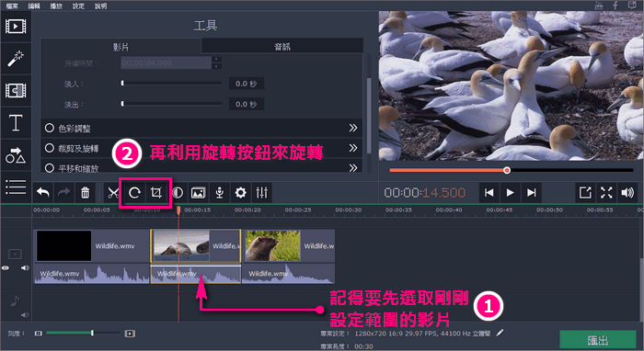This screenshot has width=644, height=351.
Task: Open the 說明 menu
Action: tap(100, 6)
